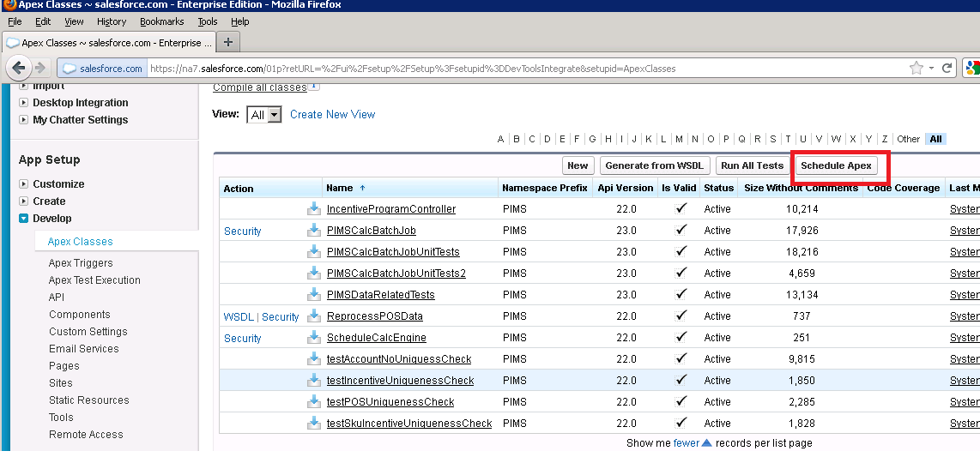The width and height of the screenshot is (980, 463).
Task: Open a new tab with plus button
Action: (228, 42)
